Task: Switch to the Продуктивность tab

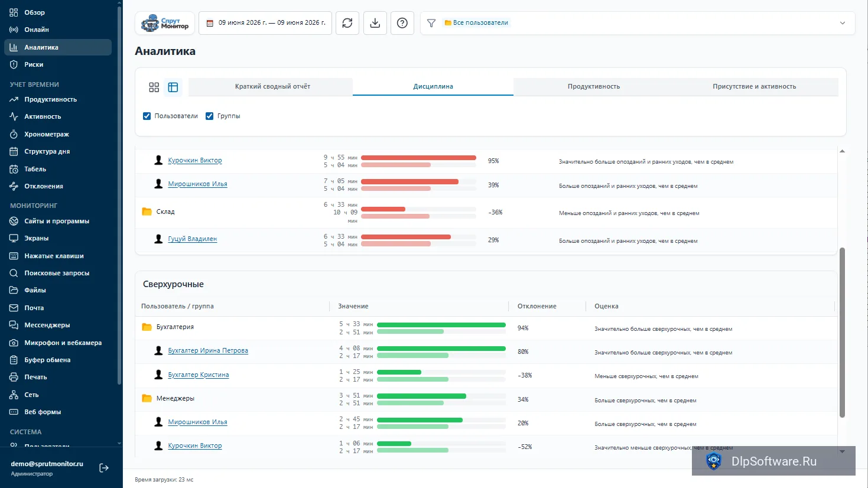Action: tap(594, 86)
